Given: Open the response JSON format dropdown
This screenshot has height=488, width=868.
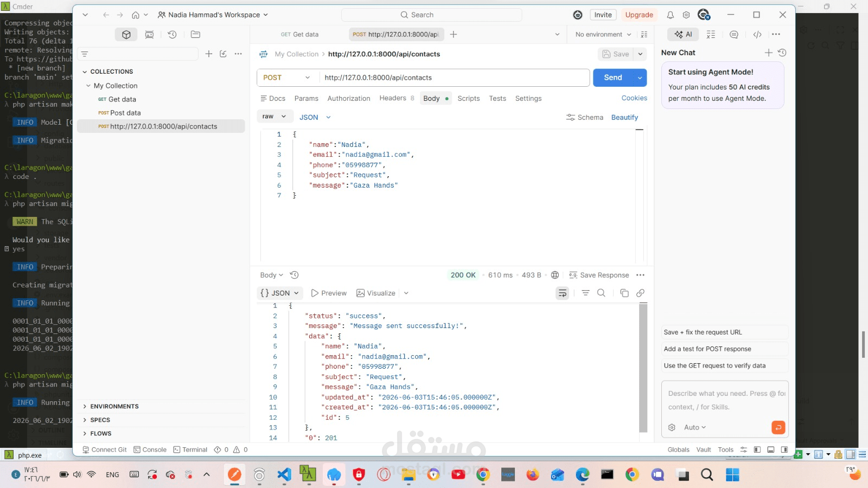Looking at the screenshot, I should (279, 293).
